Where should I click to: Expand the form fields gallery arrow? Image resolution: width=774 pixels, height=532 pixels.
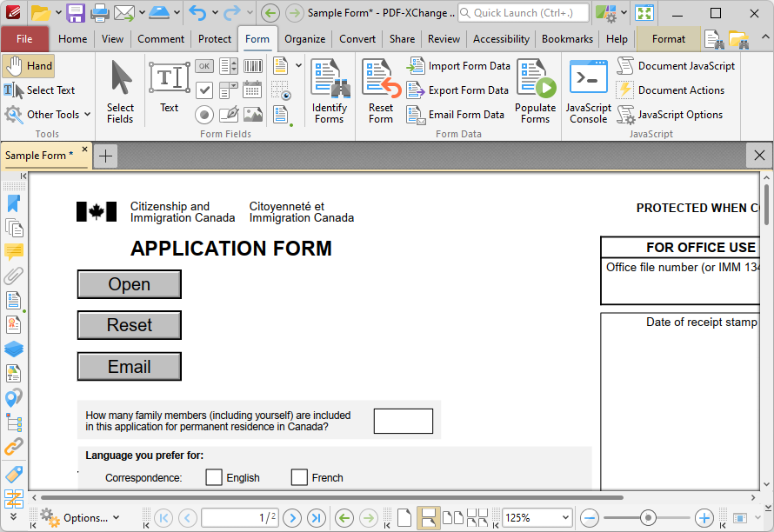(298, 66)
